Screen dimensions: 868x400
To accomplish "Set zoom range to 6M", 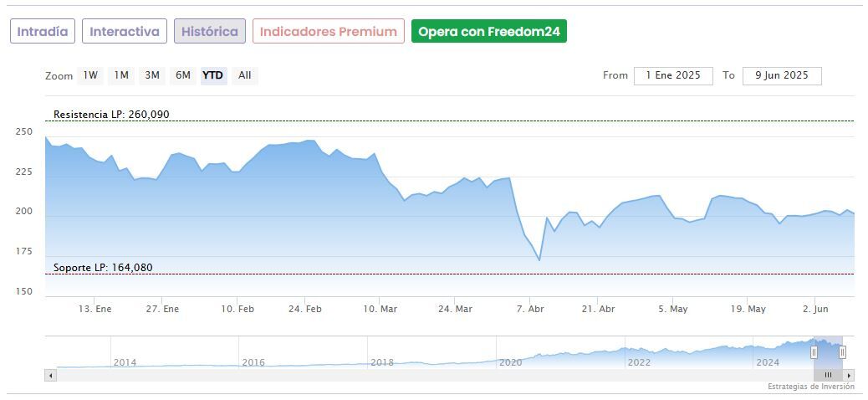I will pos(182,75).
